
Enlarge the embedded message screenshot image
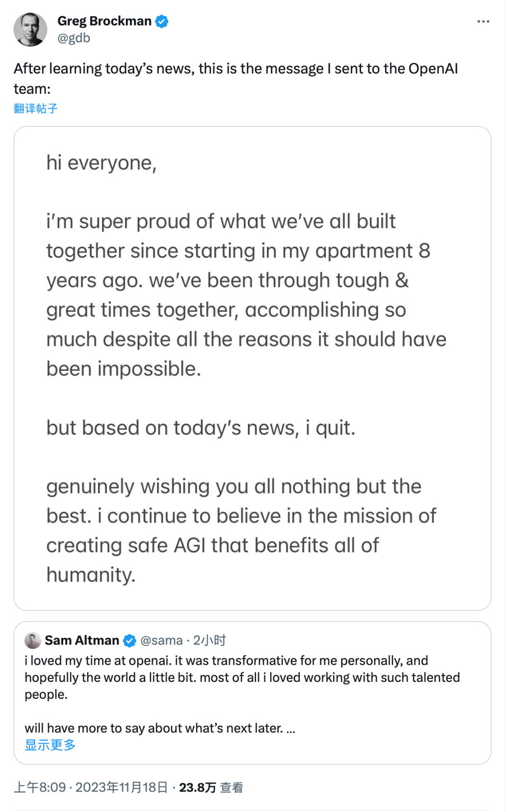pyautogui.click(x=252, y=368)
